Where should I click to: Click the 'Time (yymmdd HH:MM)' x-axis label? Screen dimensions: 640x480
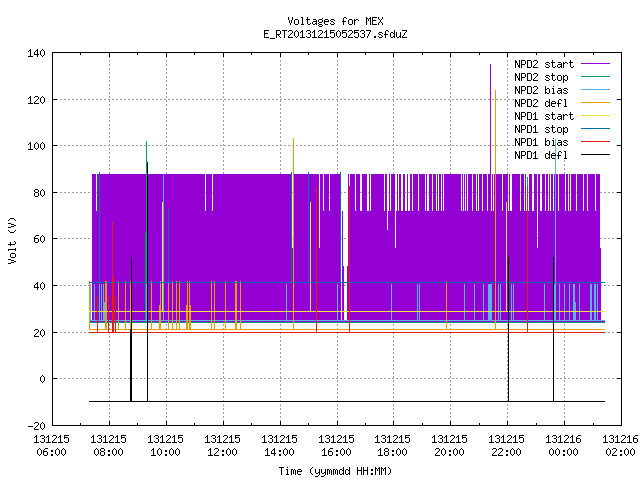[x=335, y=471]
